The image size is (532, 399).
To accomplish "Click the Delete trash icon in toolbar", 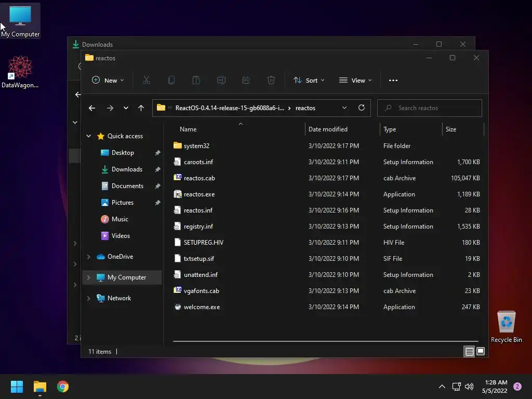I will pyautogui.click(x=271, y=81).
